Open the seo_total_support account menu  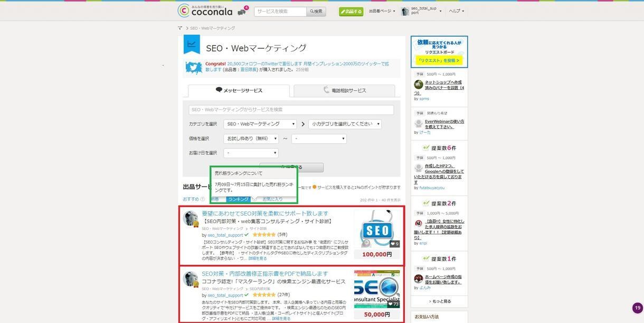[x=421, y=11]
